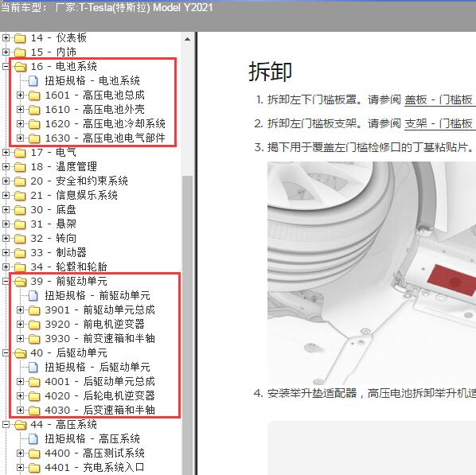Expand the 1610 - 高压电池外壳 node
476x475 pixels.
coord(20,110)
